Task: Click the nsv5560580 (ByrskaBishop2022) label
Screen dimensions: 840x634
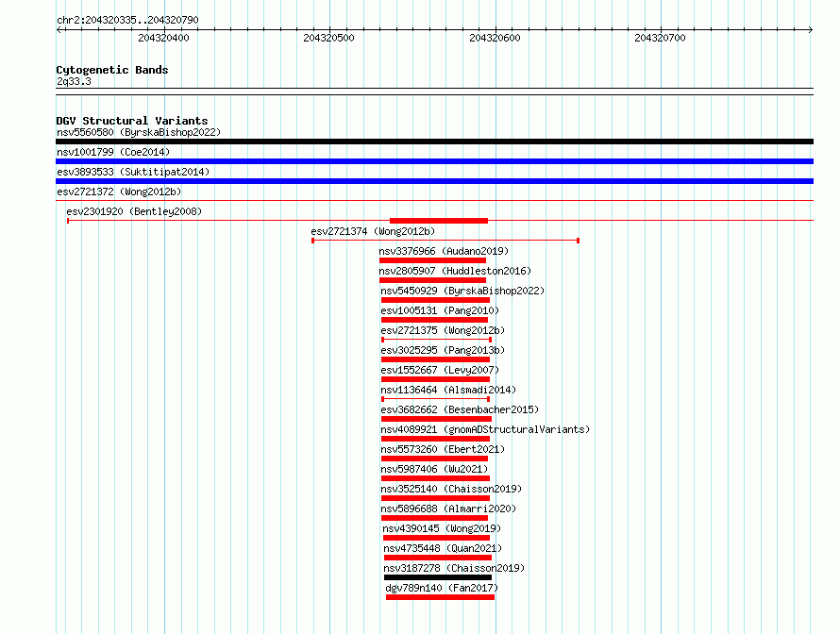Action: tap(139, 132)
